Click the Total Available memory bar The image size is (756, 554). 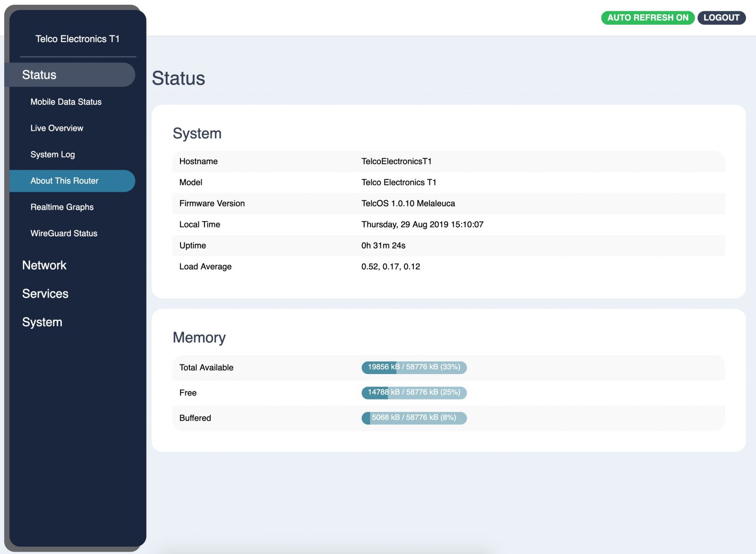[x=414, y=367]
